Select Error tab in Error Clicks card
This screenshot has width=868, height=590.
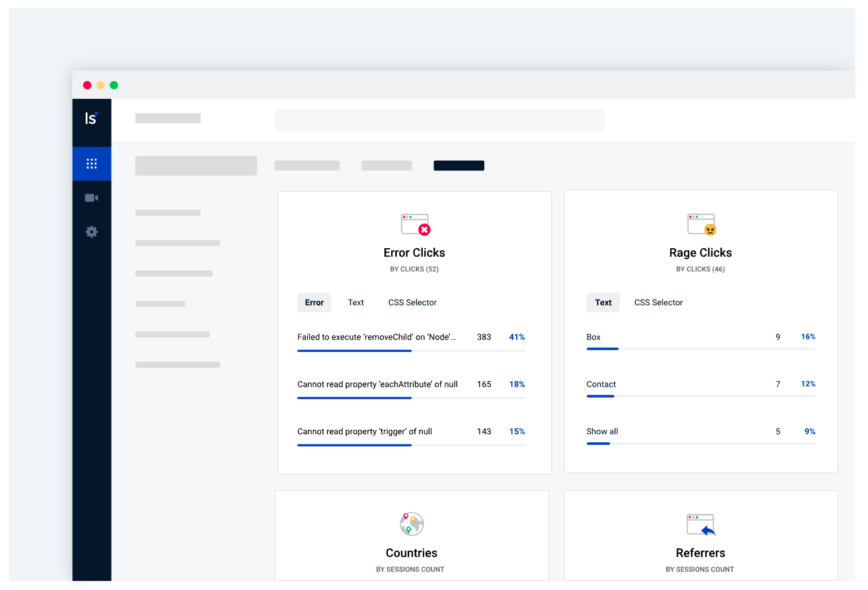tap(314, 302)
